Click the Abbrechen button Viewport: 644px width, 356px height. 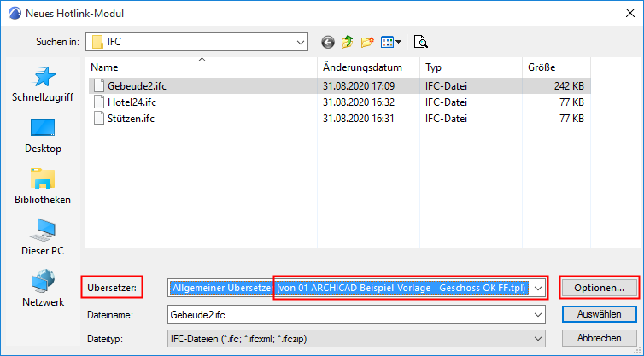click(x=600, y=338)
